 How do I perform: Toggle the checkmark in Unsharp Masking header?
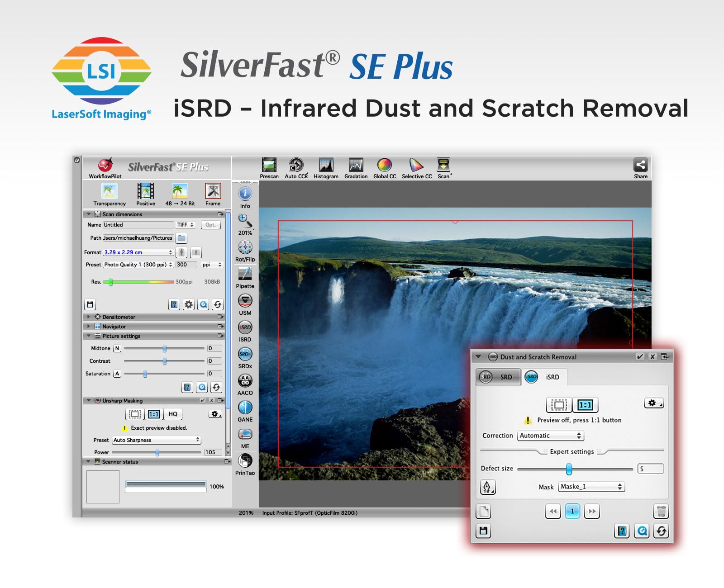pos(202,400)
